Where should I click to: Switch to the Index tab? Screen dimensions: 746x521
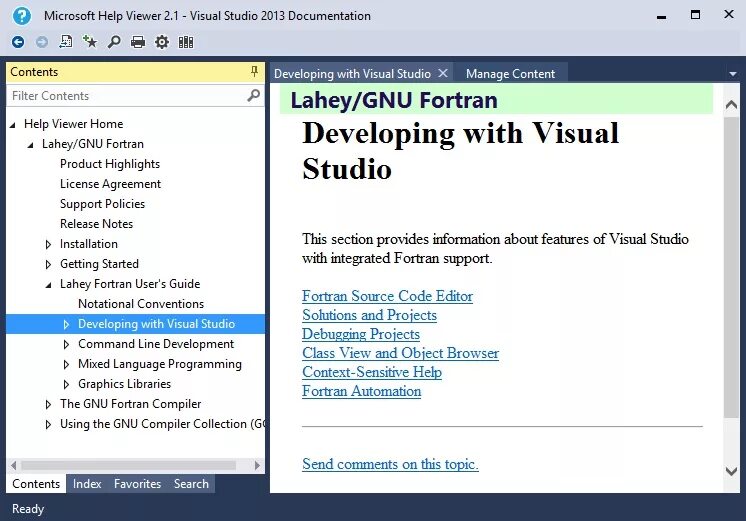point(87,483)
